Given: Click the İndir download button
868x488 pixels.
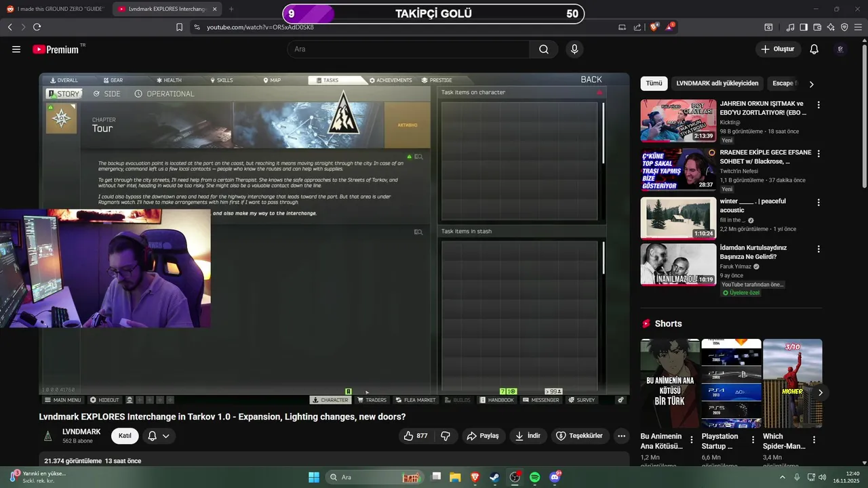Looking at the screenshot, I should 528,436.
